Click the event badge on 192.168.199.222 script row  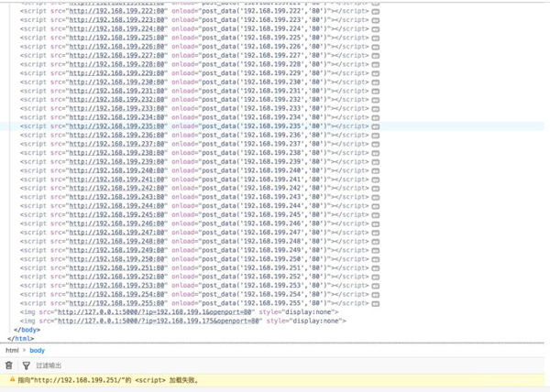(375, 12)
